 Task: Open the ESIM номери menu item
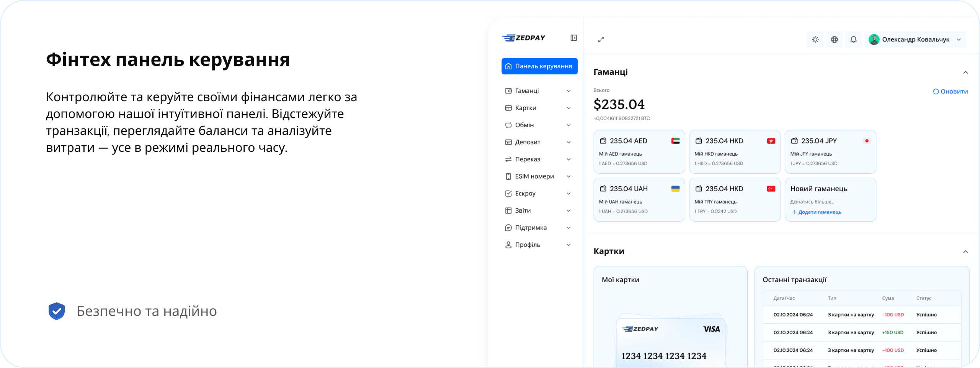(534, 176)
